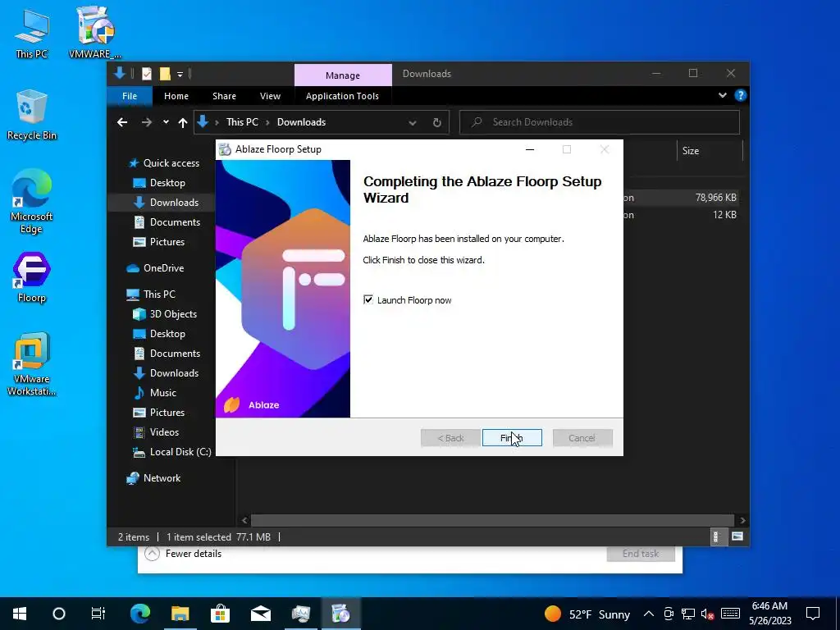
Task: Select Videos folder in navigation pane
Action: [x=163, y=431]
